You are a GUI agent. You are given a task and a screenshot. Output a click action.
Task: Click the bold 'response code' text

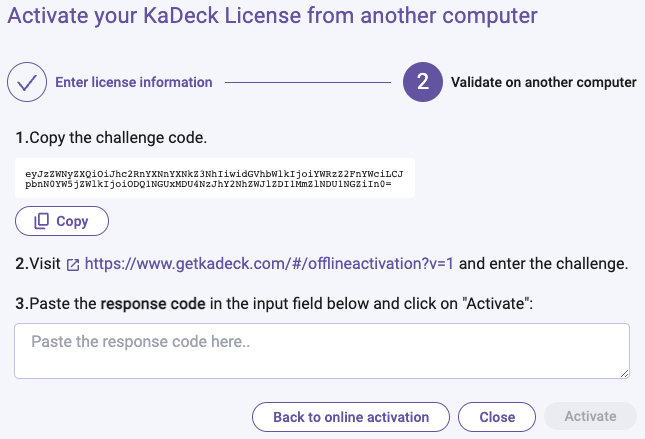(153, 304)
